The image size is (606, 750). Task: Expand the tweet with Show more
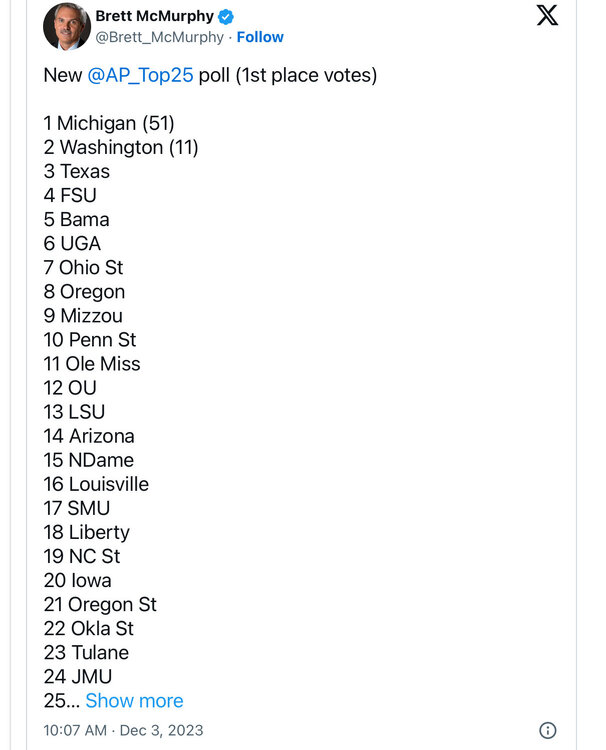[134, 701]
